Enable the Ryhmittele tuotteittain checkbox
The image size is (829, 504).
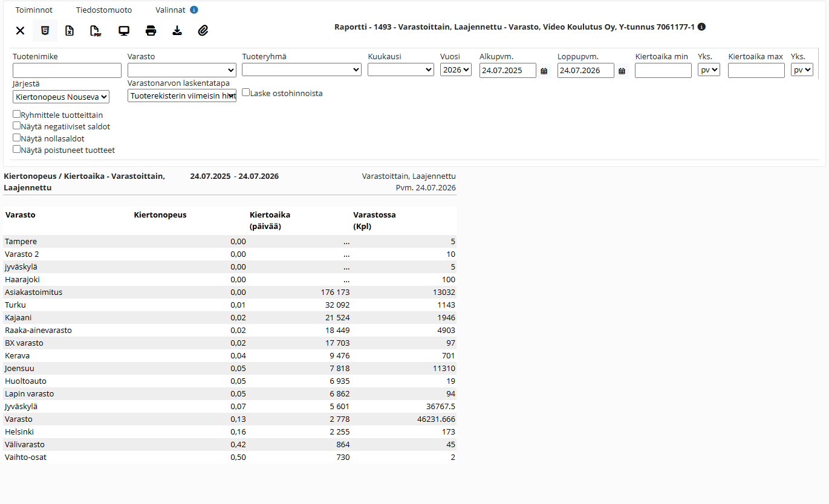tap(17, 114)
